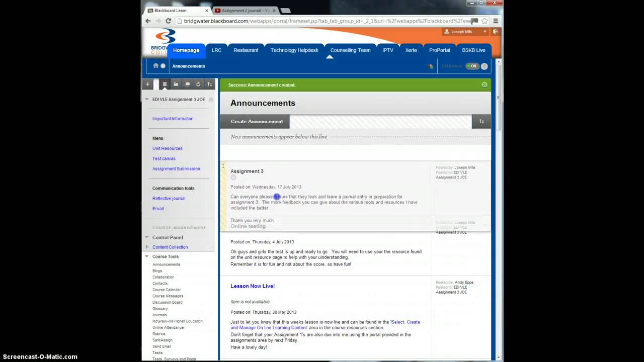The width and height of the screenshot is (644, 362).
Task: Open Send Email under Course Tools
Action: pyautogui.click(x=162, y=346)
